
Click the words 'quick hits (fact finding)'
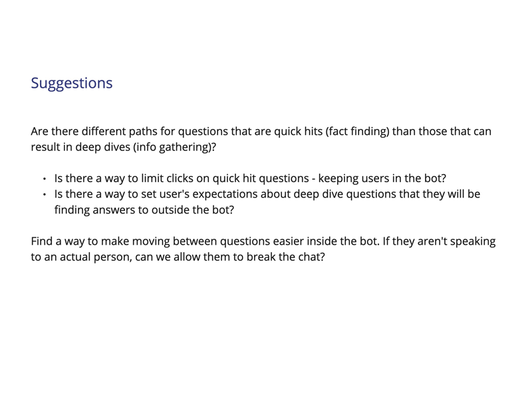(331, 132)
